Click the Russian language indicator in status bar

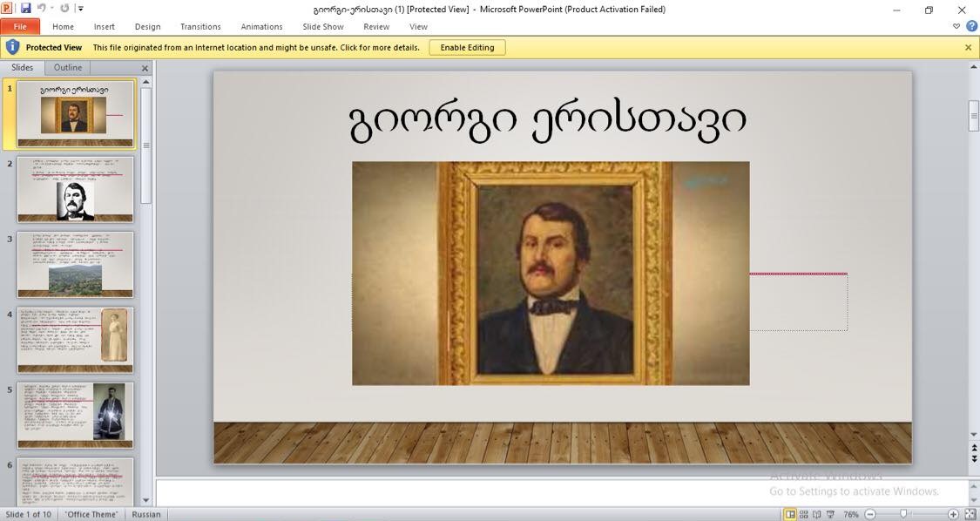tap(145, 514)
